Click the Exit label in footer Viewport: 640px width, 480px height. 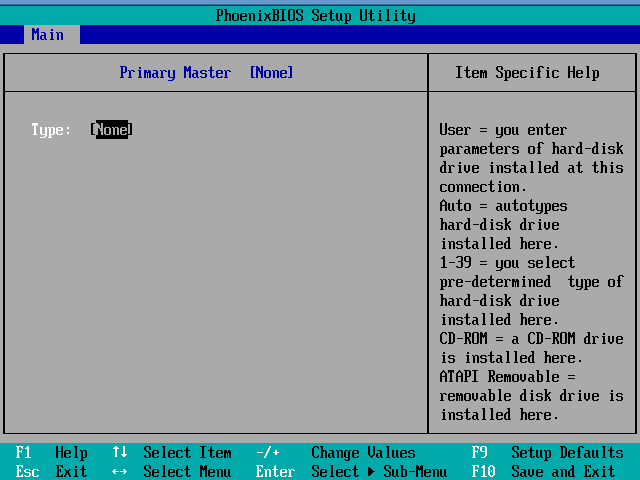click(71, 471)
